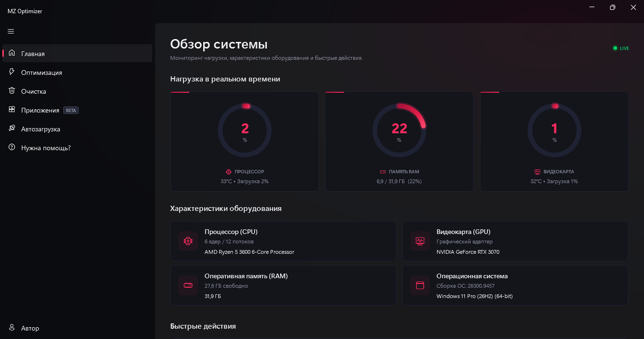Click the small processor icon next to ПРОЦЕССОР

pos(229,172)
